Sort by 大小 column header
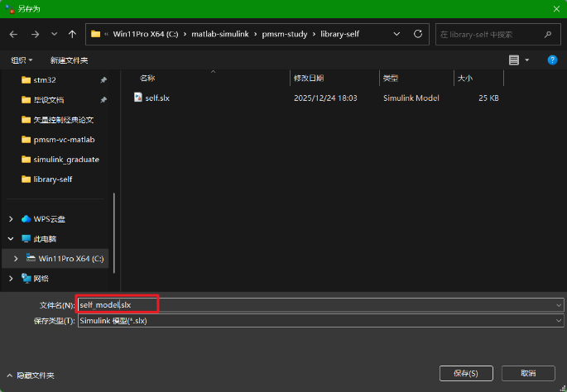Viewport: 567px width, 392px height. coord(465,79)
